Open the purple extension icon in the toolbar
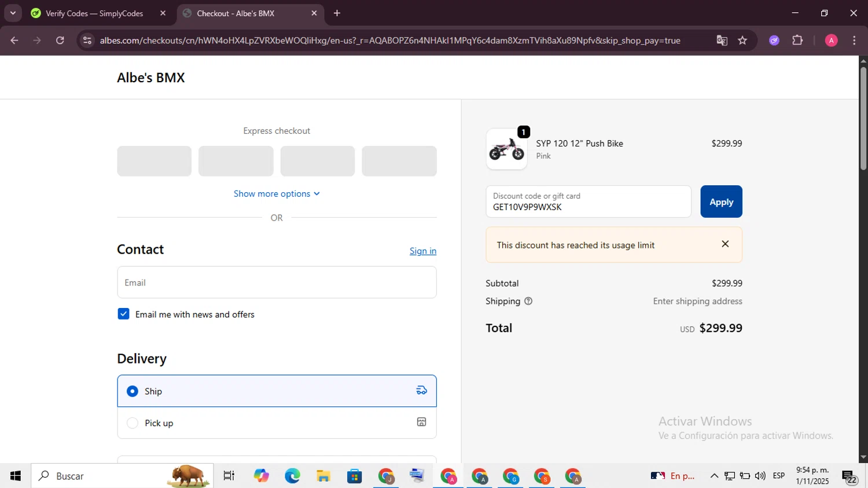Screen dimensions: 868x488 click(774, 41)
